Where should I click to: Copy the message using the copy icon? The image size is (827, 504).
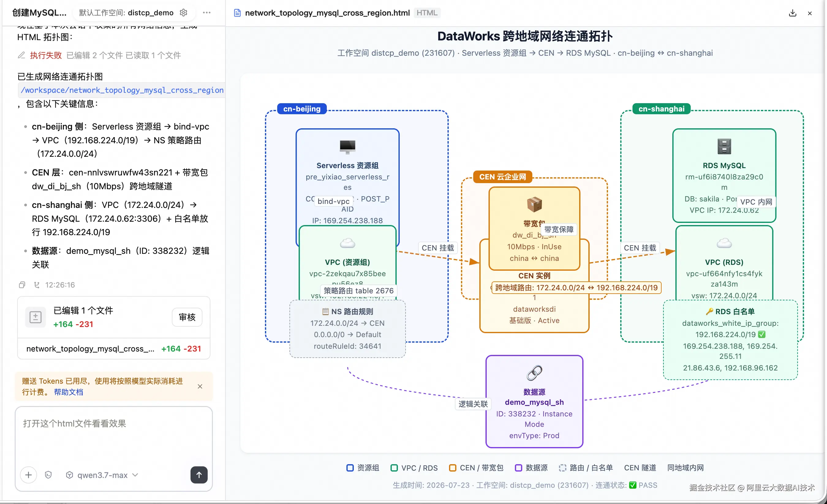[x=22, y=285]
